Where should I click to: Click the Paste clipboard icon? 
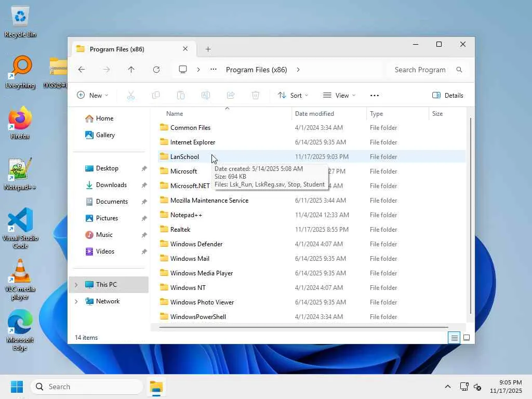[x=181, y=96]
